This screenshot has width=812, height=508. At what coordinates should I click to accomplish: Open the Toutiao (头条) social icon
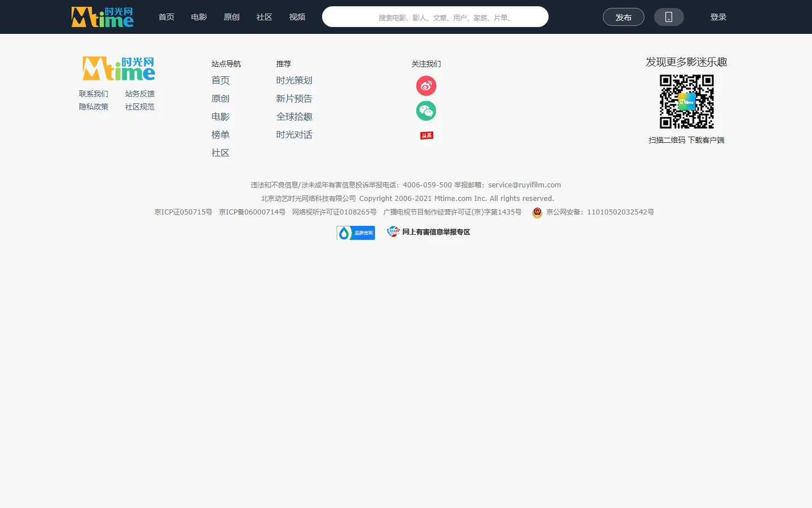click(x=426, y=135)
